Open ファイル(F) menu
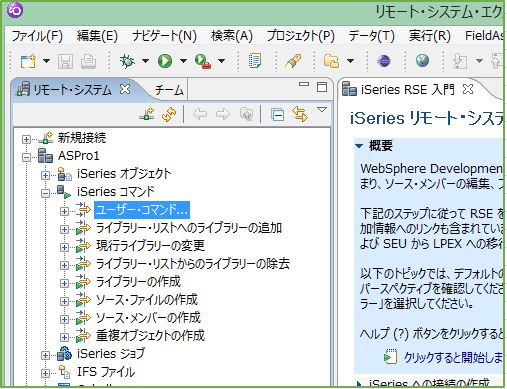Screen dimensions: 507x389 (37, 36)
